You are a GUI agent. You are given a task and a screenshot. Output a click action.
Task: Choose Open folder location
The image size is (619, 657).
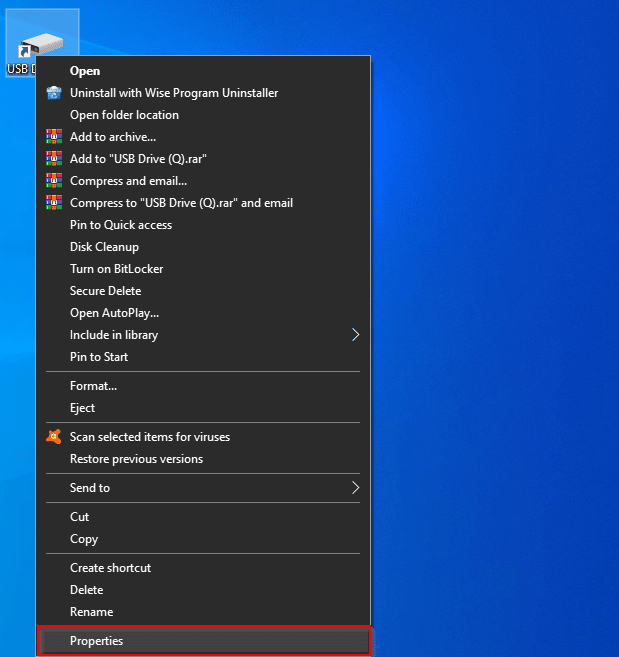pos(124,115)
